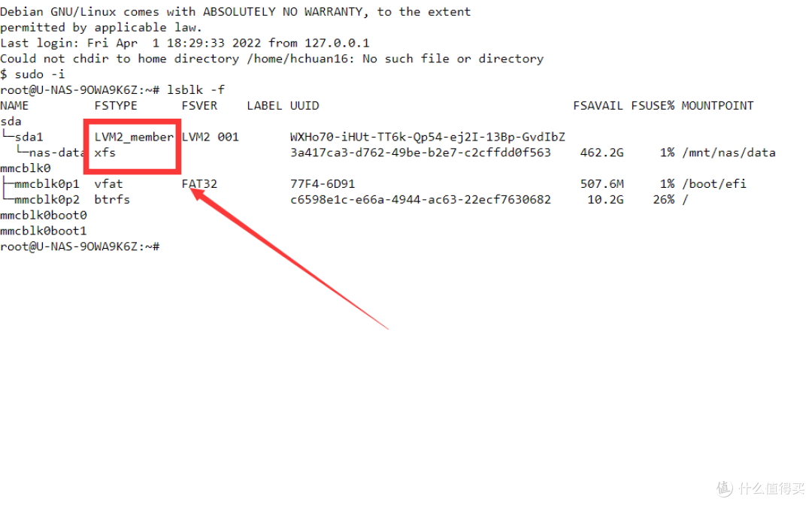Click the sudo -i command line

click(32, 74)
